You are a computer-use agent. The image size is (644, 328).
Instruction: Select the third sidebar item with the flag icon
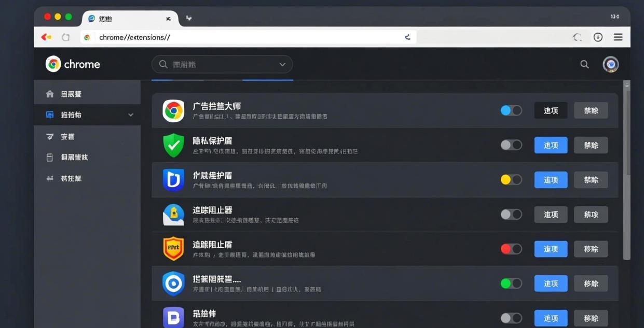pyautogui.click(x=87, y=136)
